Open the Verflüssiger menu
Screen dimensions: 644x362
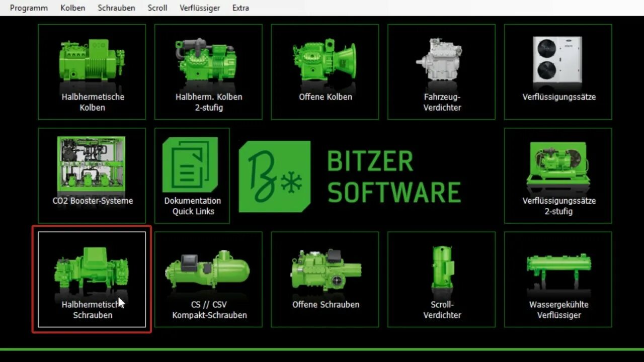(200, 8)
